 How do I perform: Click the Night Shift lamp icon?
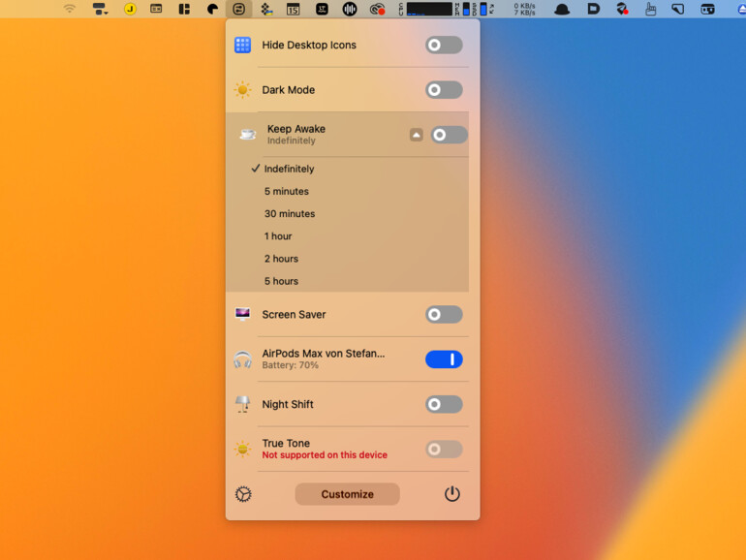click(x=242, y=404)
